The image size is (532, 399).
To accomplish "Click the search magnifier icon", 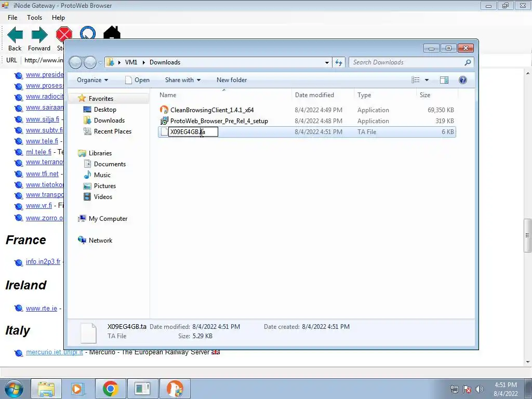I will click(x=468, y=62).
